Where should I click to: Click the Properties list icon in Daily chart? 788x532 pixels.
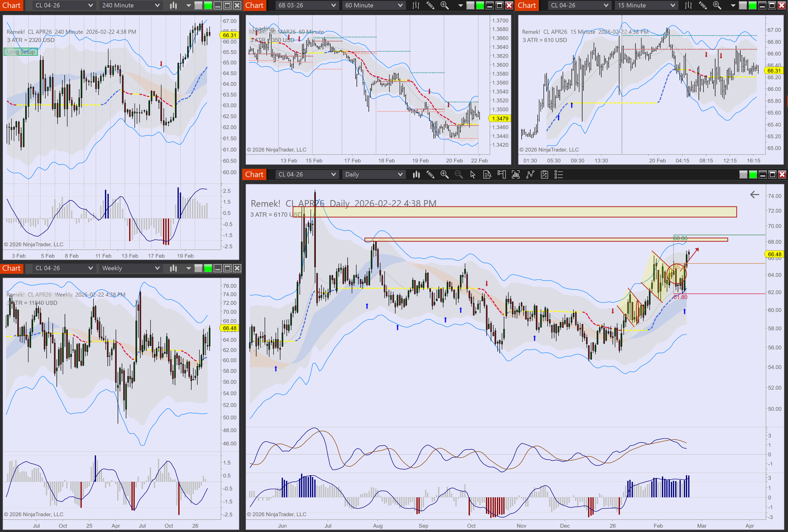559,175
